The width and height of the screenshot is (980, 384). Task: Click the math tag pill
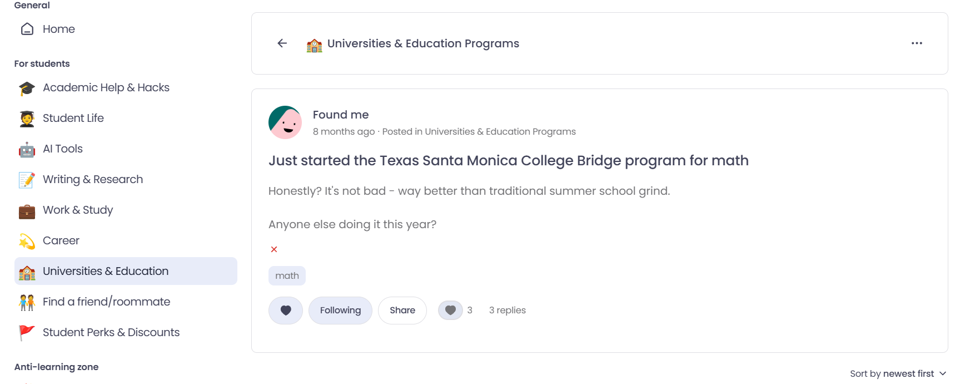[x=287, y=275]
